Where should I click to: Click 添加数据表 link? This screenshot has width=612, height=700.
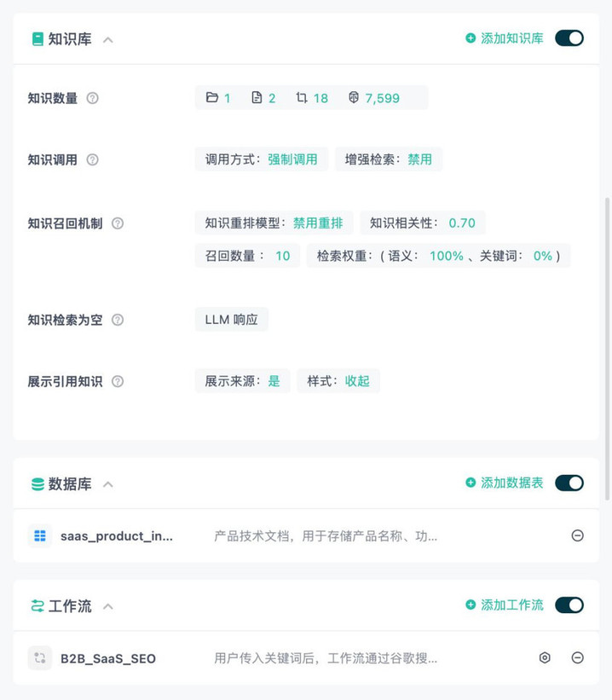[505, 483]
